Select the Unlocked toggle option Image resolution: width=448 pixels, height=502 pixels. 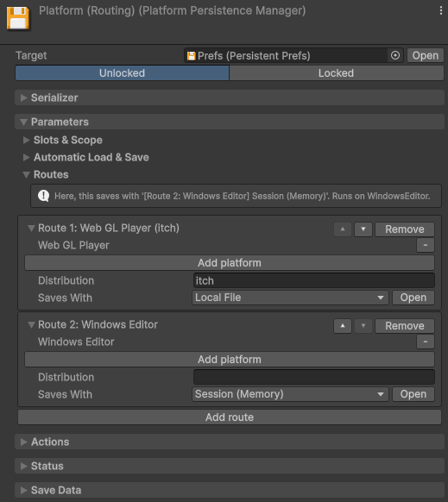(122, 73)
